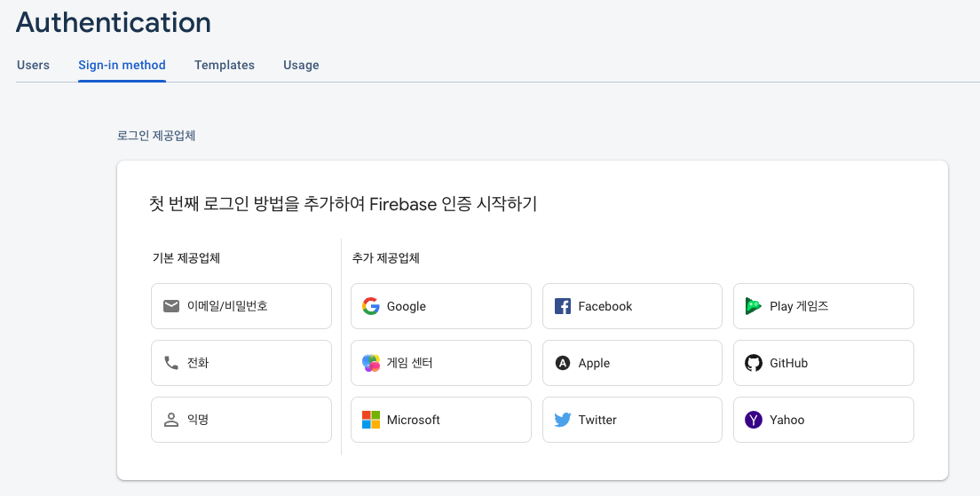Click the Microsoft four-square logo
The width and height of the screenshot is (980, 496).
(x=371, y=420)
